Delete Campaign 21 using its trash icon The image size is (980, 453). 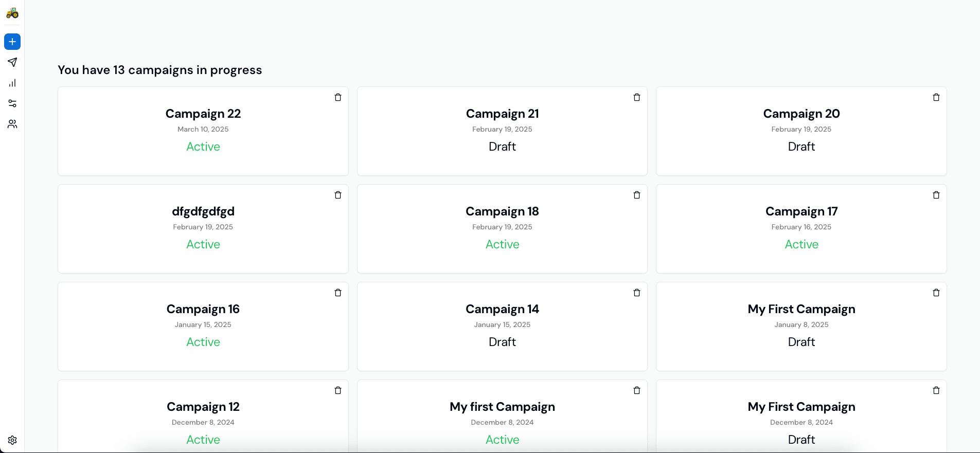(x=637, y=97)
